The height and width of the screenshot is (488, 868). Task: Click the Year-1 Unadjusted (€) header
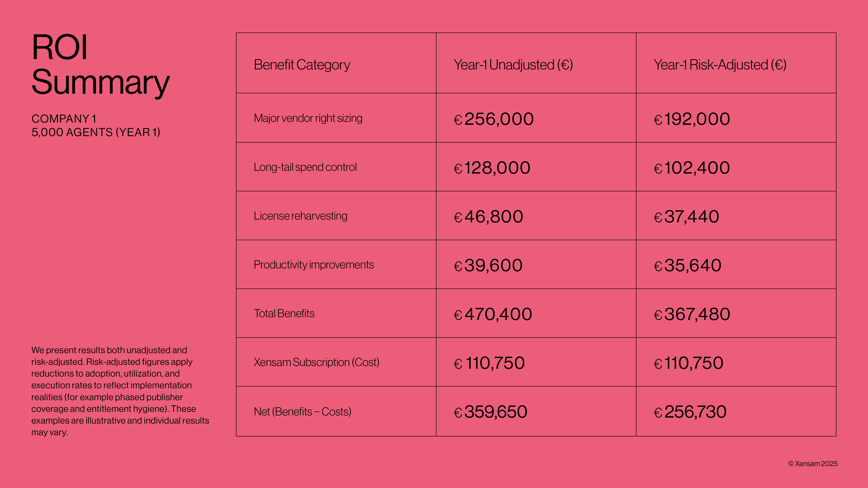point(513,65)
